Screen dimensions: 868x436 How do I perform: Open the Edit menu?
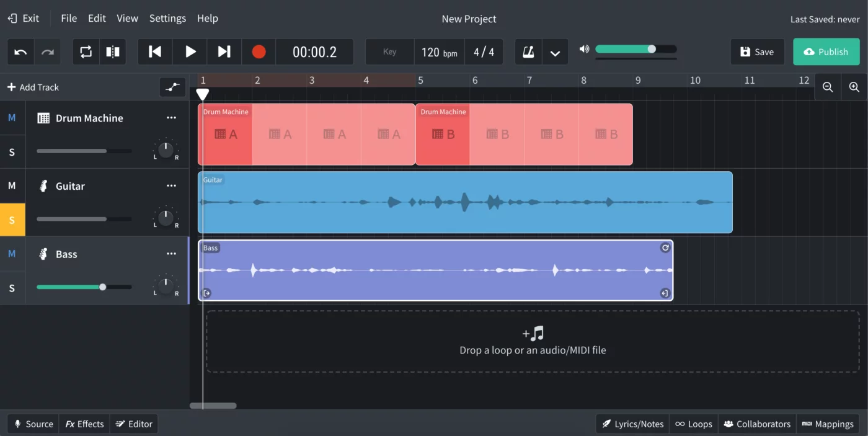(97, 18)
